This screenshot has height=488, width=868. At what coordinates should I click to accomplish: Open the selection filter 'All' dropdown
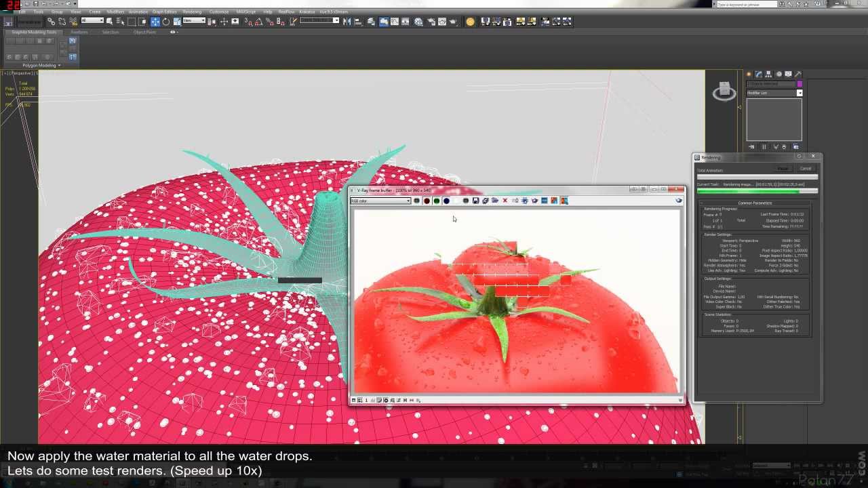click(92, 20)
